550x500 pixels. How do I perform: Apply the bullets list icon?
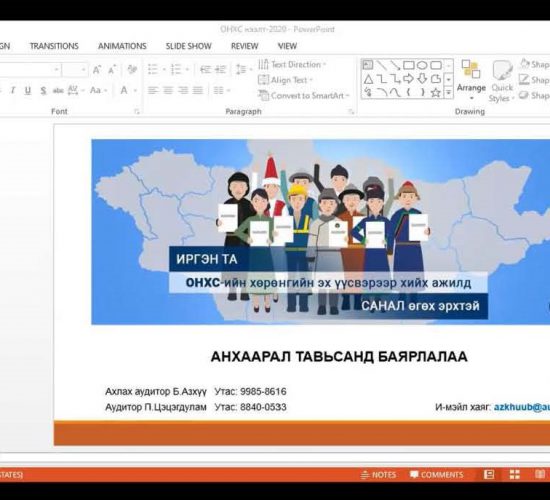click(x=153, y=69)
